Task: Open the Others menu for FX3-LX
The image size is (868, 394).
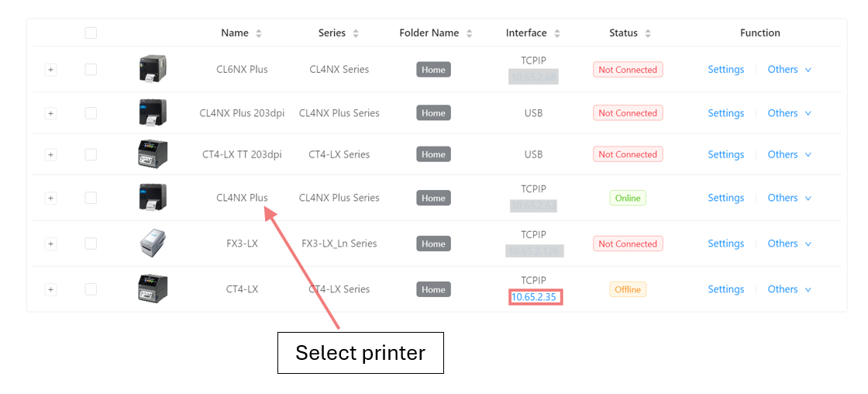Action: [789, 244]
